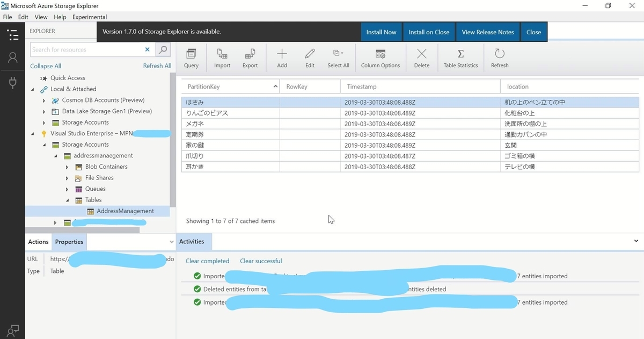Collapse the Visual Studio Enterprise subscription node

pos(33,134)
